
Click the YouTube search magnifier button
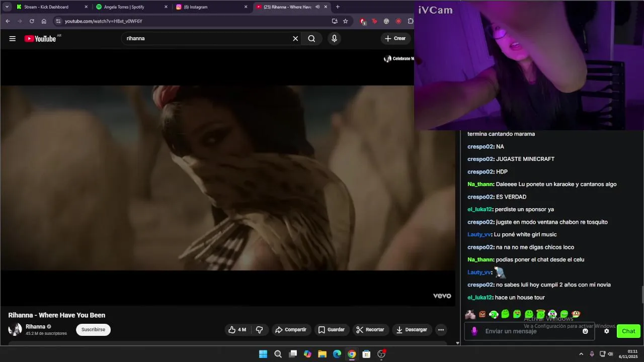click(x=311, y=39)
